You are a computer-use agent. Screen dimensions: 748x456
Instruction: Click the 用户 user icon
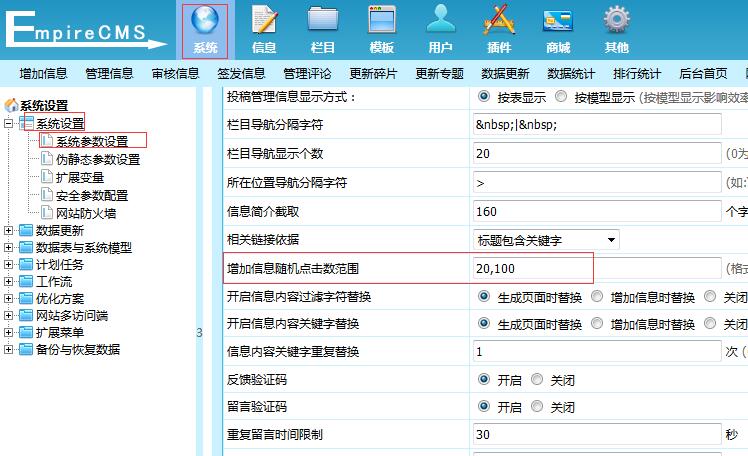[440, 22]
